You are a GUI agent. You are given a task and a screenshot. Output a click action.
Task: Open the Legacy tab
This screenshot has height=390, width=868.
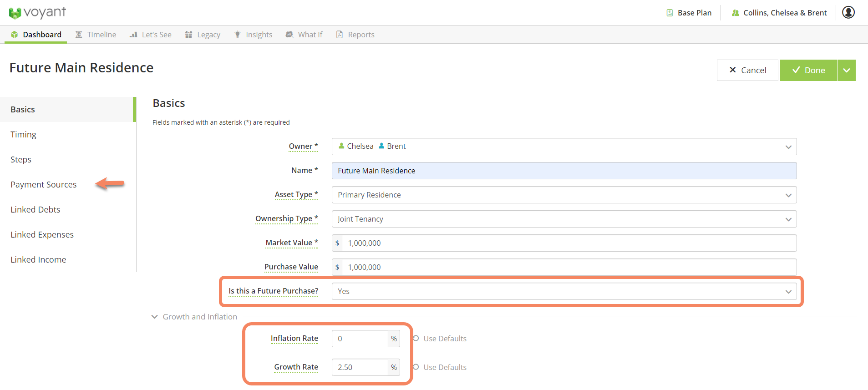coord(203,35)
